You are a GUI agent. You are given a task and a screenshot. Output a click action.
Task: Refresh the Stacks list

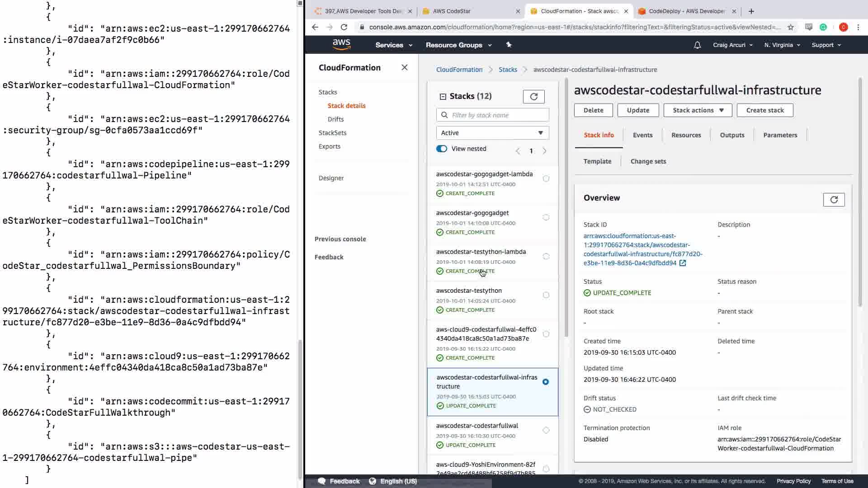pyautogui.click(x=533, y=96)
